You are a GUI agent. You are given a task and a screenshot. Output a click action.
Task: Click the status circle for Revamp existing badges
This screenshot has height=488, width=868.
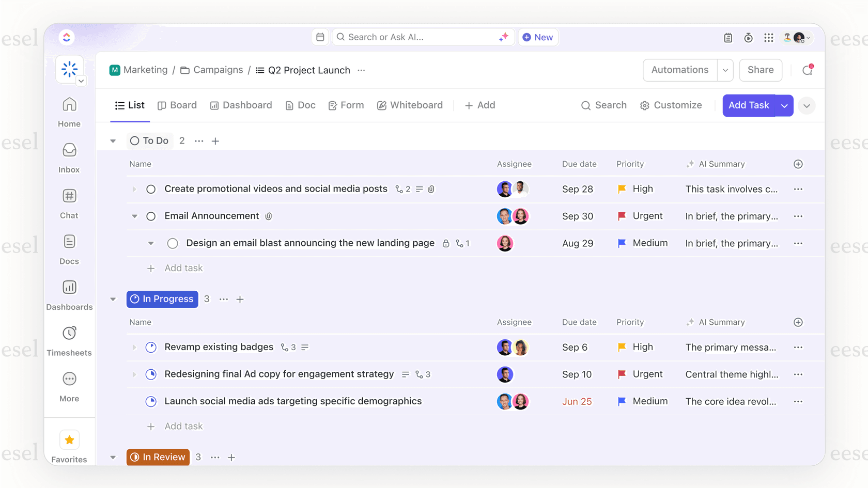click(x=151, y=347)
